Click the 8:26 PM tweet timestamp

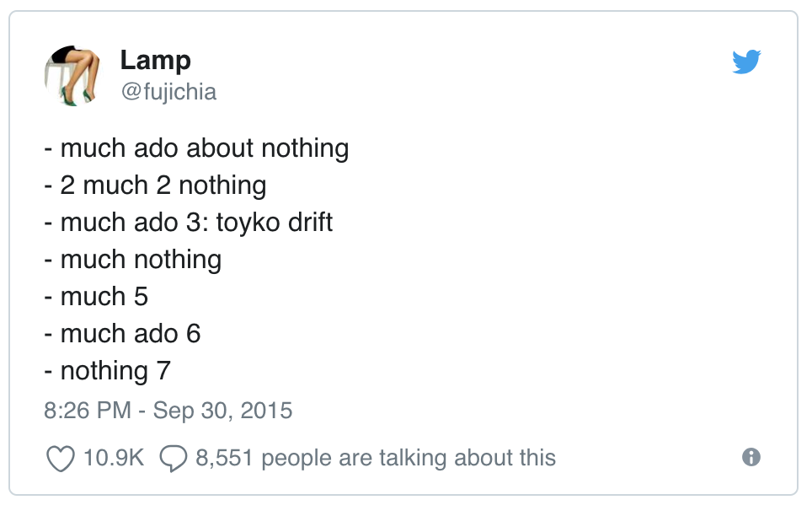[x=88, y=411]
